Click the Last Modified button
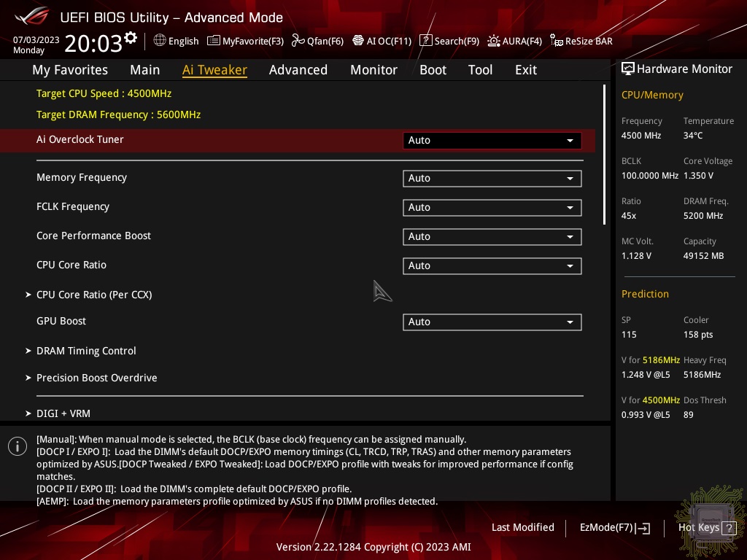The image size is (747, 560). (522, 527)
